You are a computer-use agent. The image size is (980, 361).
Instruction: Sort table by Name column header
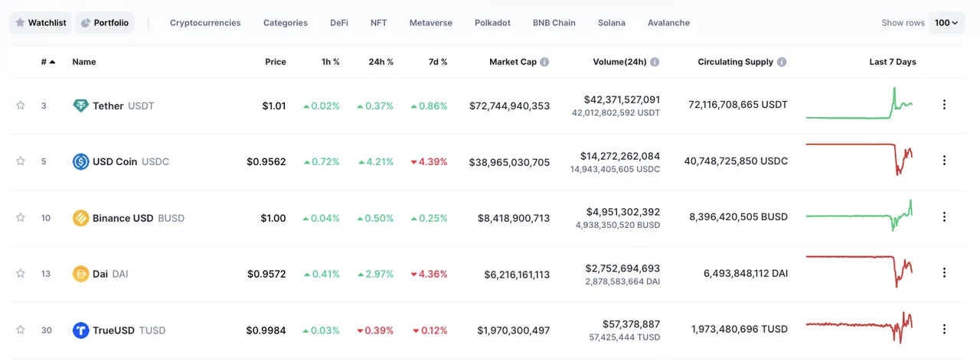84,62
